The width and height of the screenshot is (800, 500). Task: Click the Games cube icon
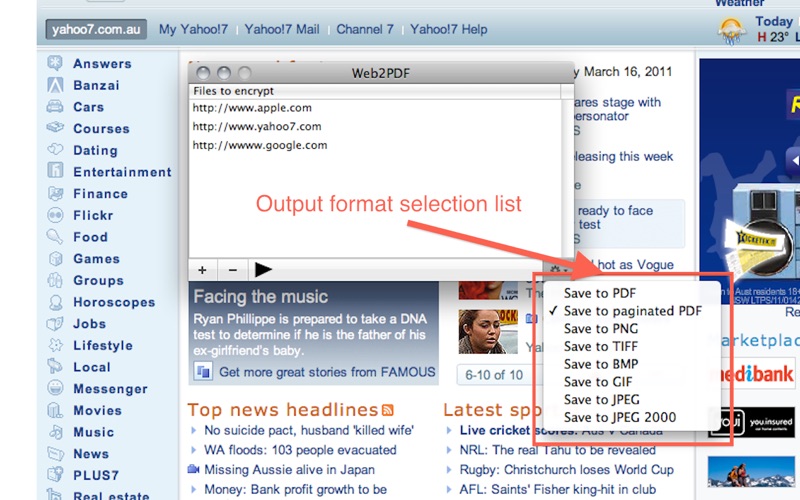point(55,258)
